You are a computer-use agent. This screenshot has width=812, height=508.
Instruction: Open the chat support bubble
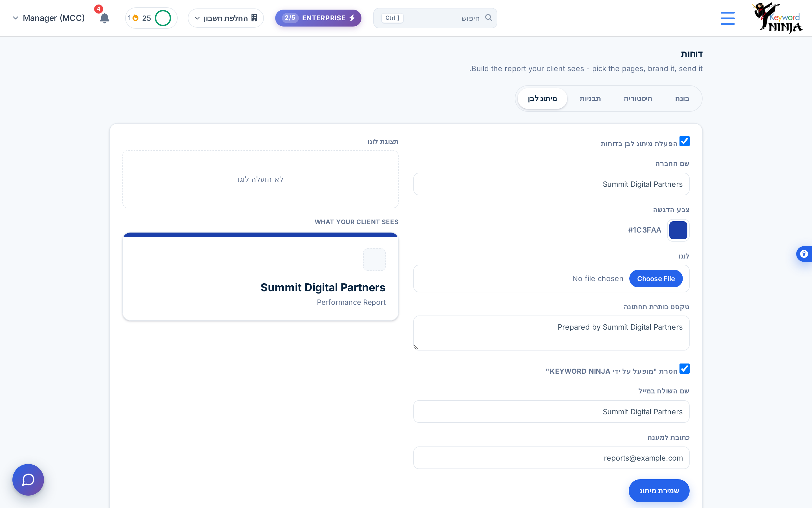pyautogui.click(x=28, y=479)
